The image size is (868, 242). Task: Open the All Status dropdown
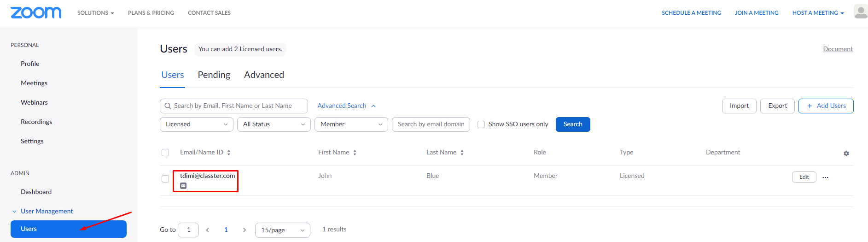[x=274, y=124]
